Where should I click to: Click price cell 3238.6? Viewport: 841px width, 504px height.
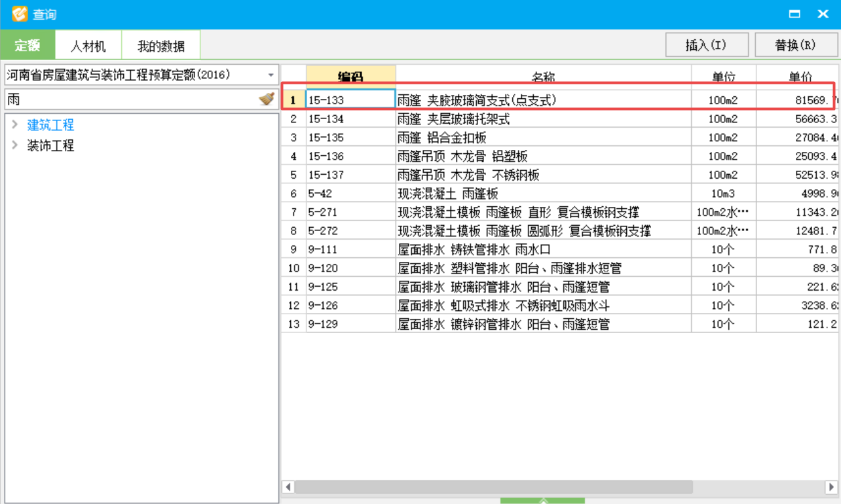tap(798, 306)
